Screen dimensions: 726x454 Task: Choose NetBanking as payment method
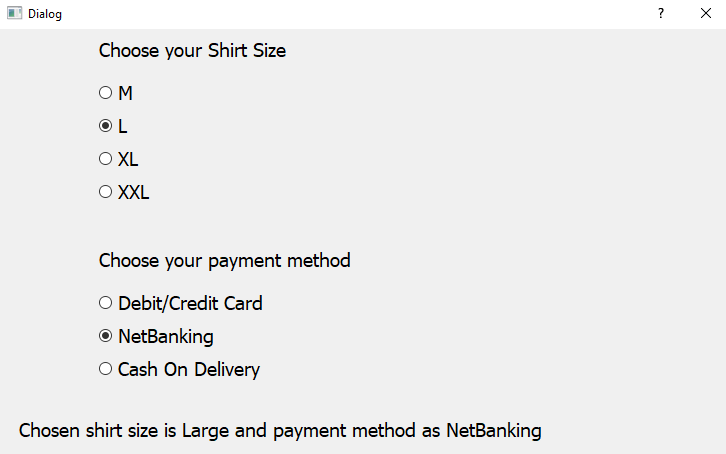(156, 336)
